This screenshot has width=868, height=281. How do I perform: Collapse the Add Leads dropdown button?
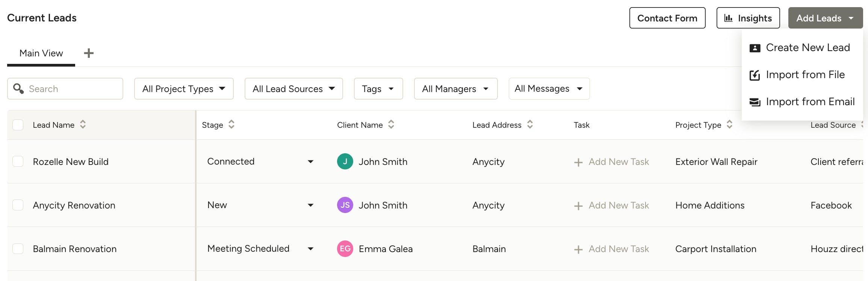pos(825,18)
